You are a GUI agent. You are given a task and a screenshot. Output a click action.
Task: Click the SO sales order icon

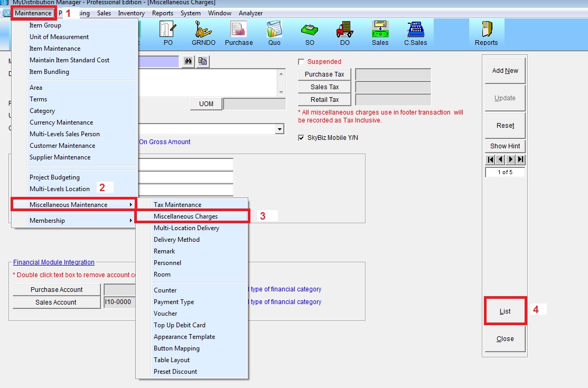310,33
